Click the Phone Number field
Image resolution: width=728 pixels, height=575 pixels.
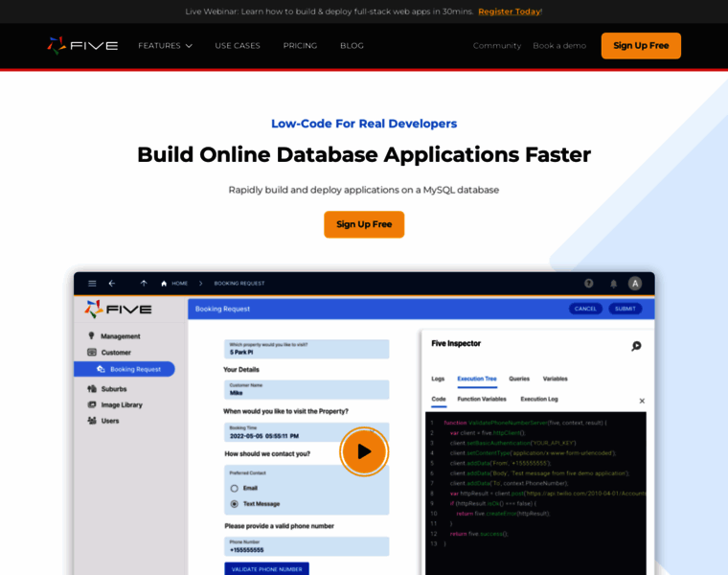(x=307, y=546)
